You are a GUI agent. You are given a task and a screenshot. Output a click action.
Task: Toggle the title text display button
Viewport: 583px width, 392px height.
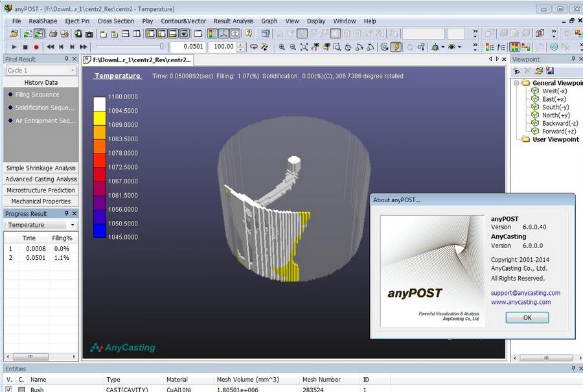click(234, 34)
